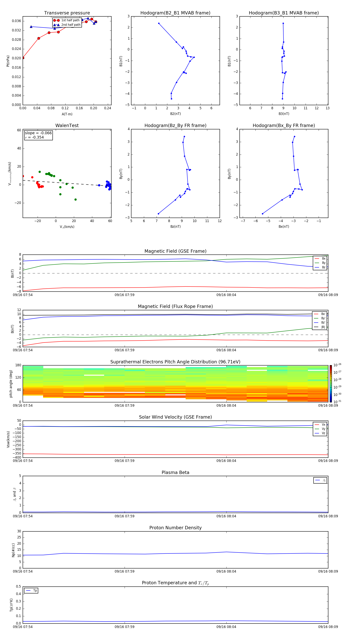Click the 'pitch angle (deg)' y-axis label
The width and height of the screenshot is (351, 644).
click(x=11, y=384)
